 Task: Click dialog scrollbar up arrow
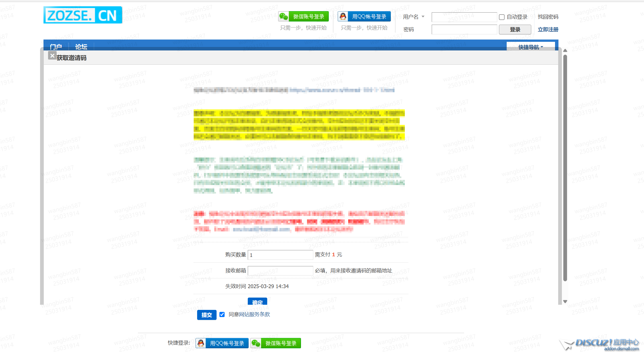565,51
